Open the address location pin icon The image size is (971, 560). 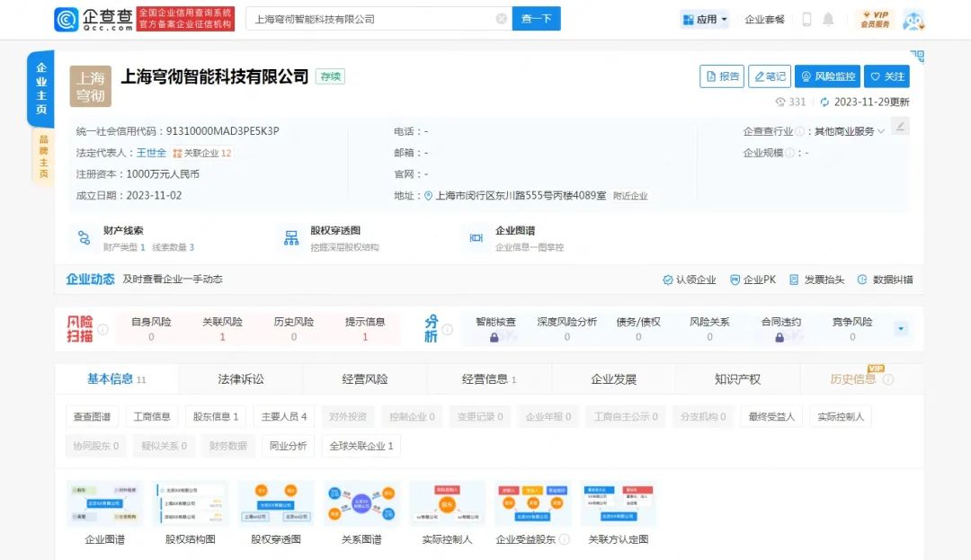(x=428, y=196)
